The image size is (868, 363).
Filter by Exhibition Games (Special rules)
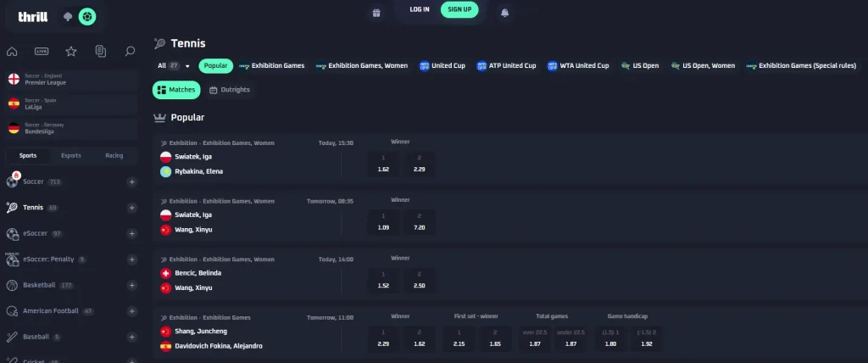pos(801,66)
